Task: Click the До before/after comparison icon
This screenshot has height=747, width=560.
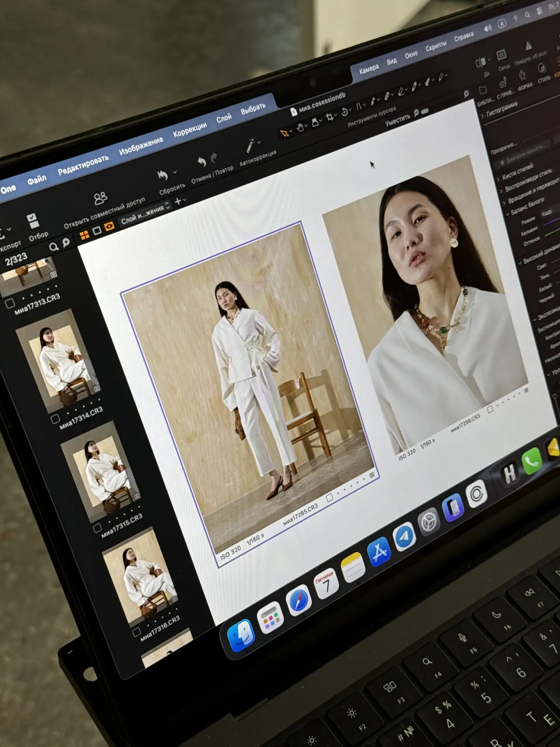Action: 480,62
